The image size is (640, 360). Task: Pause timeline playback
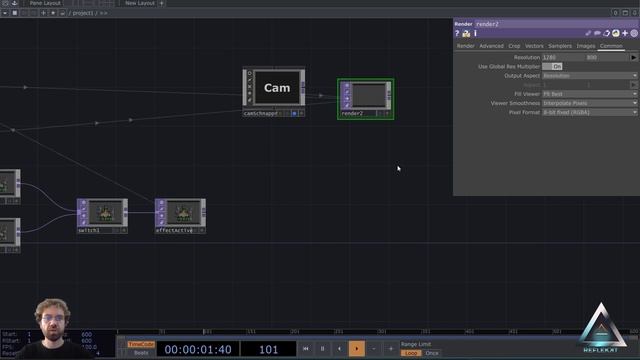pyautogui.click(x=322, y=349)
